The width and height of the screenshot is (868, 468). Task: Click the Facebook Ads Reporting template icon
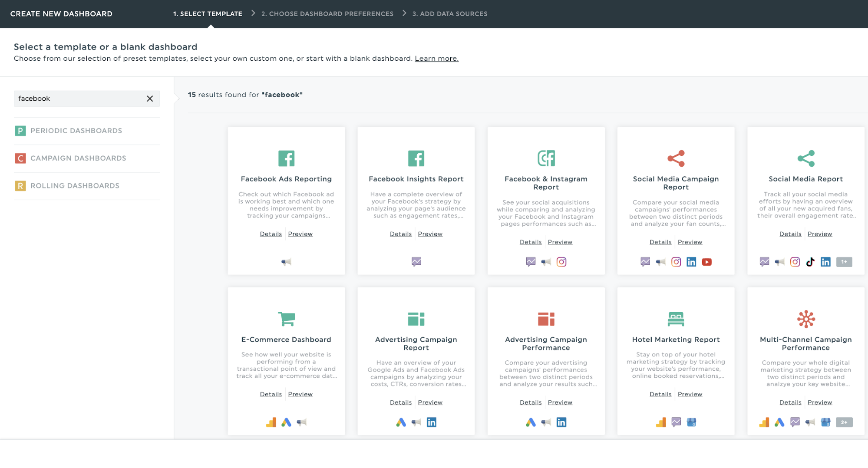pyautogui.click(x=286, y=158)
